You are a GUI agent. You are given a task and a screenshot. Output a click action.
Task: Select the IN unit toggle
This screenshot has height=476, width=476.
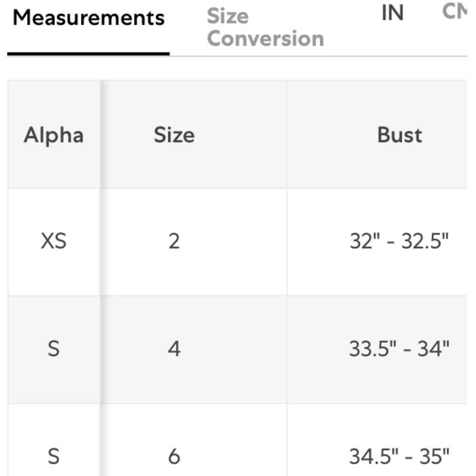coord(392,13)
